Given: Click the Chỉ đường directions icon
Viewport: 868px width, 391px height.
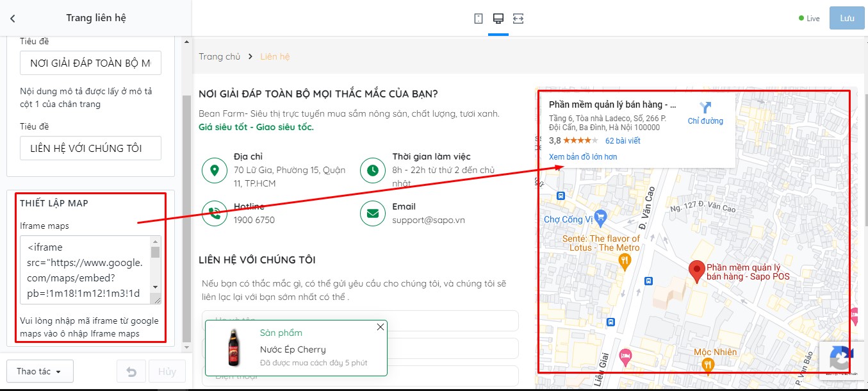Looking at the screenshot, I should point(705,108).
